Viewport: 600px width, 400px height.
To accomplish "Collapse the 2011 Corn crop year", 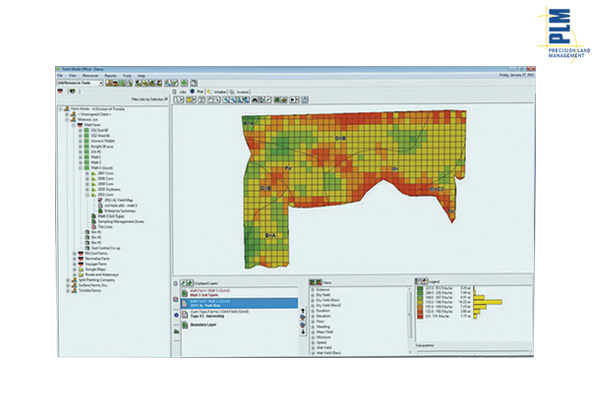I will pyautogui.click(x=87, y=195).
